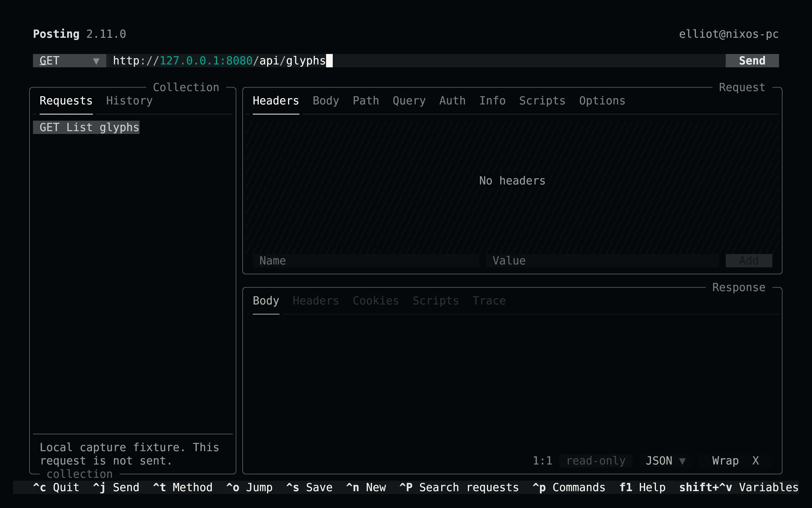Screen dimensions: 812x508
Task: Click the ^o Jump footer shortcut
Action: pos(249,487)
